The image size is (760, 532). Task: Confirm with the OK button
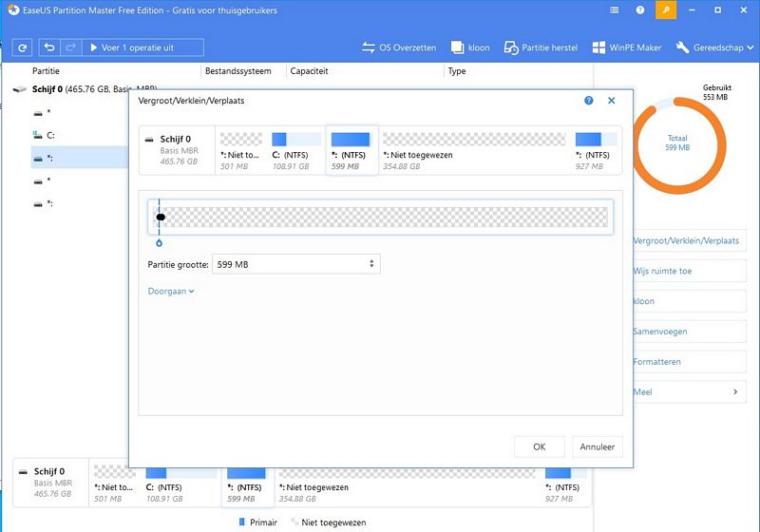point(540,446)
